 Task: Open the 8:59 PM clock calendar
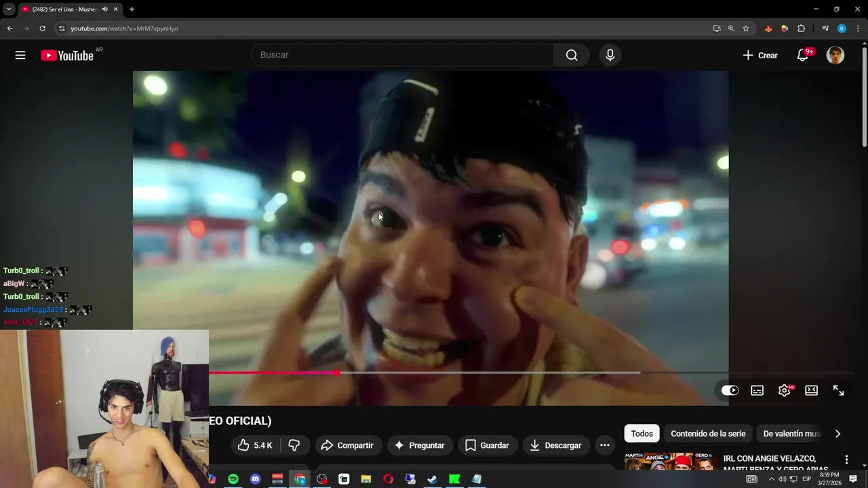[829, 479]
